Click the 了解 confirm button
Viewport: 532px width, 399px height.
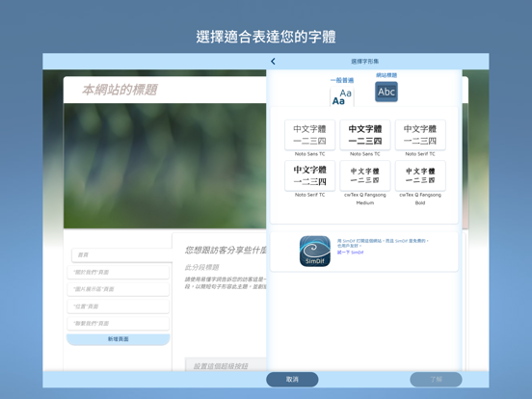(x=436, y=380)
